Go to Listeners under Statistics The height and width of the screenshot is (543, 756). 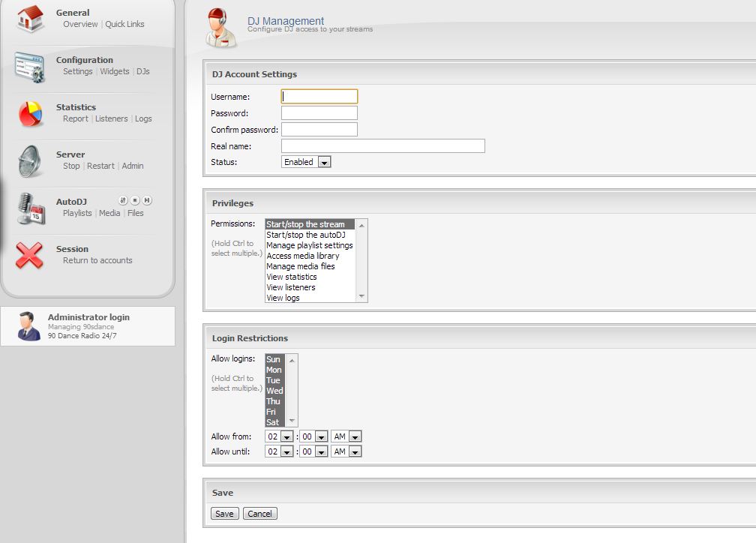[x=111, y=118]
